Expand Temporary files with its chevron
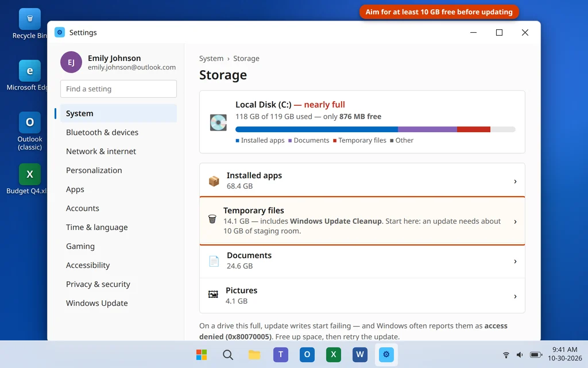 [515, 221]
